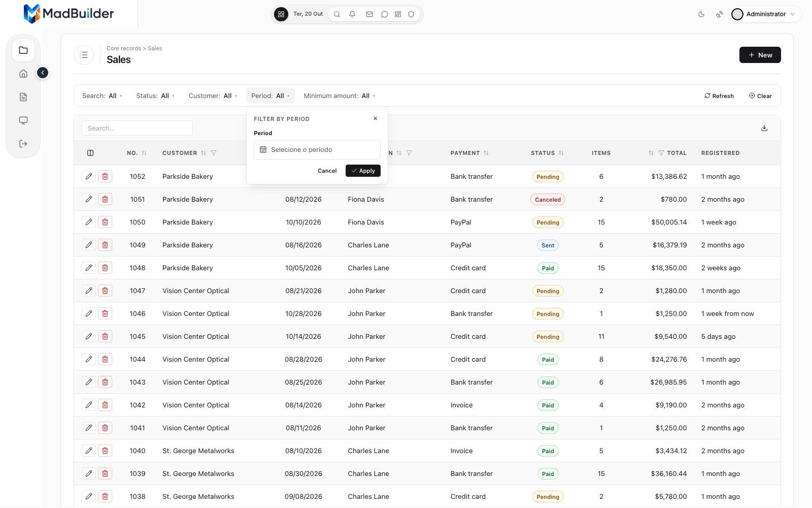The height and width of the screenshot is (508, 812).
Task: Click the Selecione o período date field
Action: pyautogui.click(x=317, y=150)
